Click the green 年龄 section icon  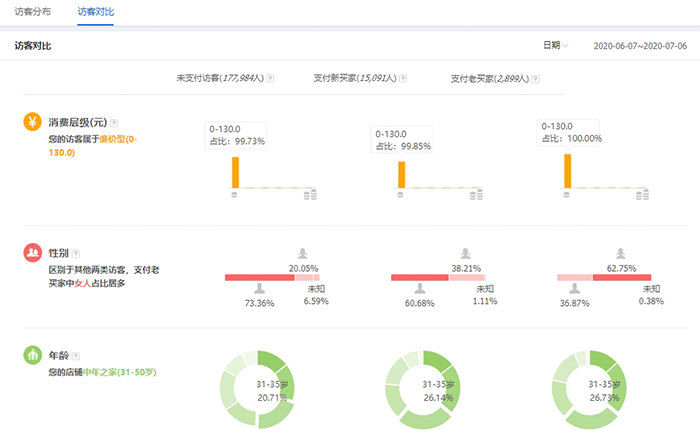[32, 355]
